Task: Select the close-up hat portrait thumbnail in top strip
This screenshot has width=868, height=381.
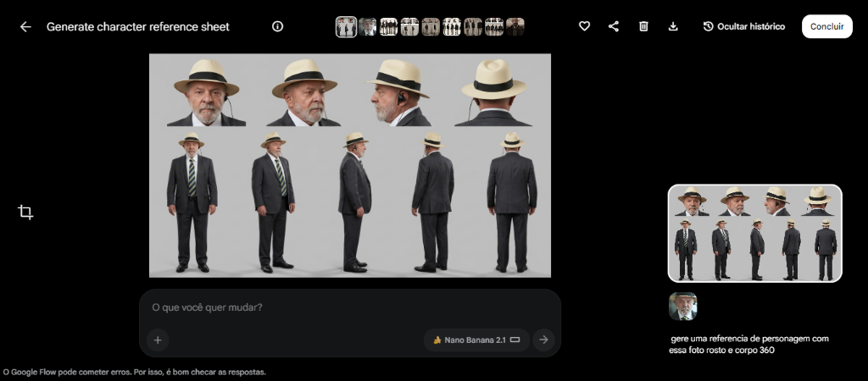Action: pos(368,26)
